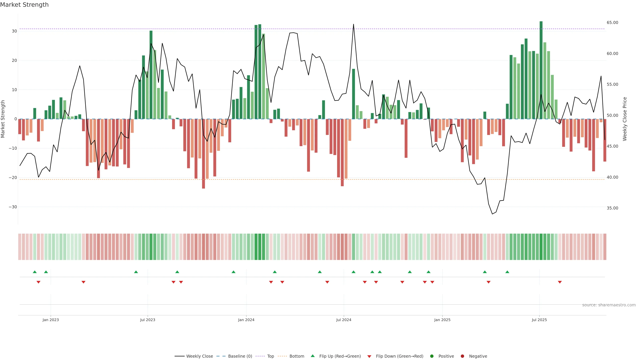Viewport: 644px width, 362px height.
Task: Click the Jan 2023 x-axis label
Action: pyautogui.click(x=50, y=320)
